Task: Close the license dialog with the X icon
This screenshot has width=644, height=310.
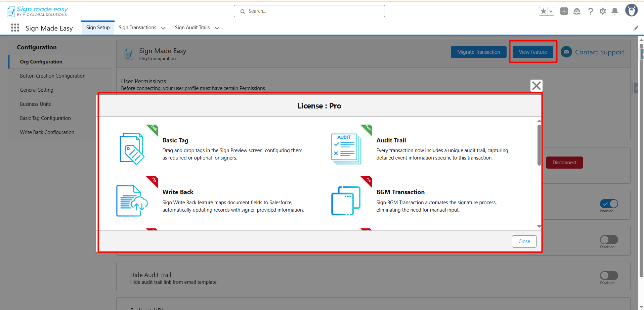Action: 536,86
